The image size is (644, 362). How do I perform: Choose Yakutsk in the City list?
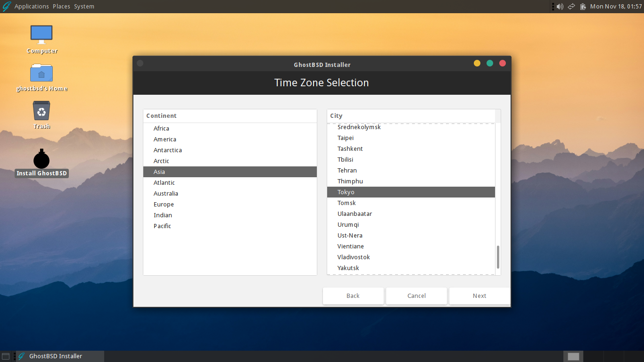pyautogui.click(x=411, y=268)
